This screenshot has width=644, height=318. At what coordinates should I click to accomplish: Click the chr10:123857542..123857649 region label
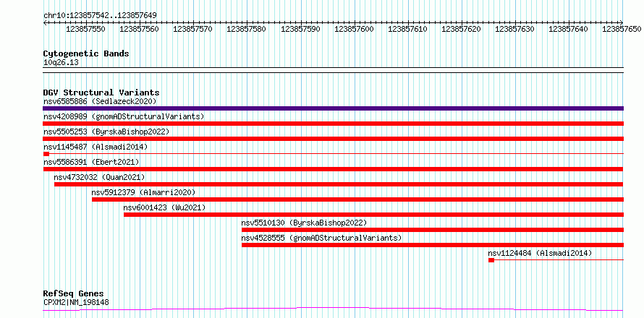coord(100,16)
